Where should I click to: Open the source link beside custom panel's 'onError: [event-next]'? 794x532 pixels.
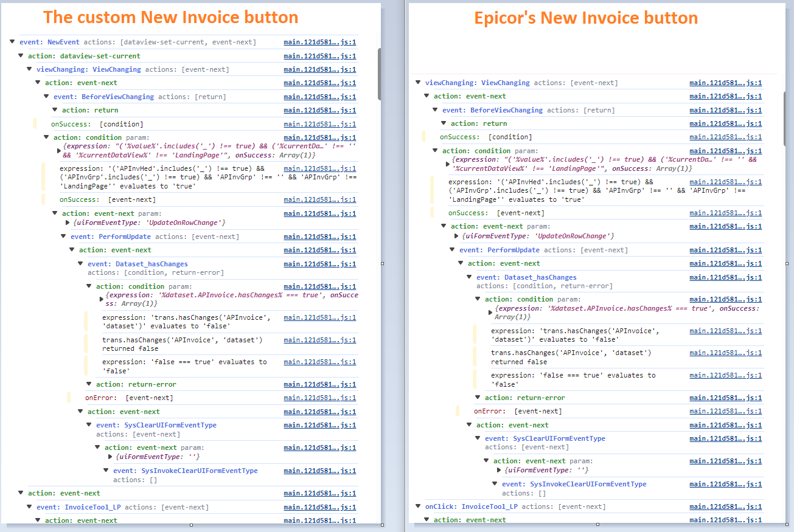point(320,398)
